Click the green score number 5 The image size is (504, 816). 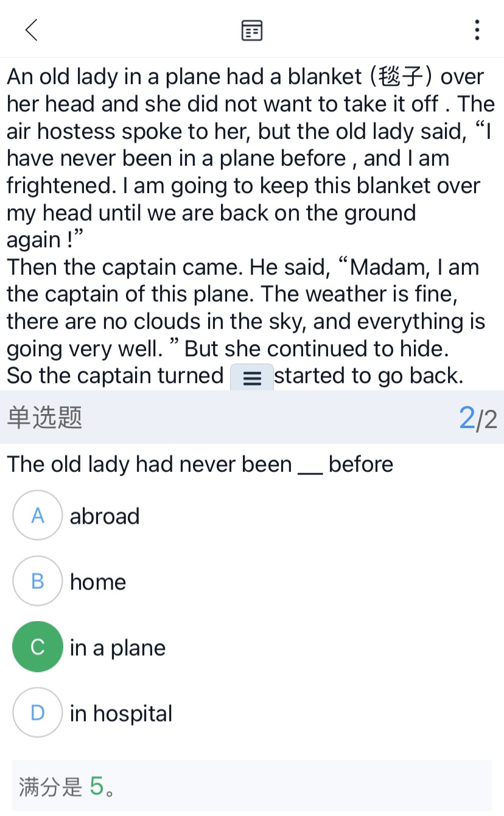[x=97, y=786]
